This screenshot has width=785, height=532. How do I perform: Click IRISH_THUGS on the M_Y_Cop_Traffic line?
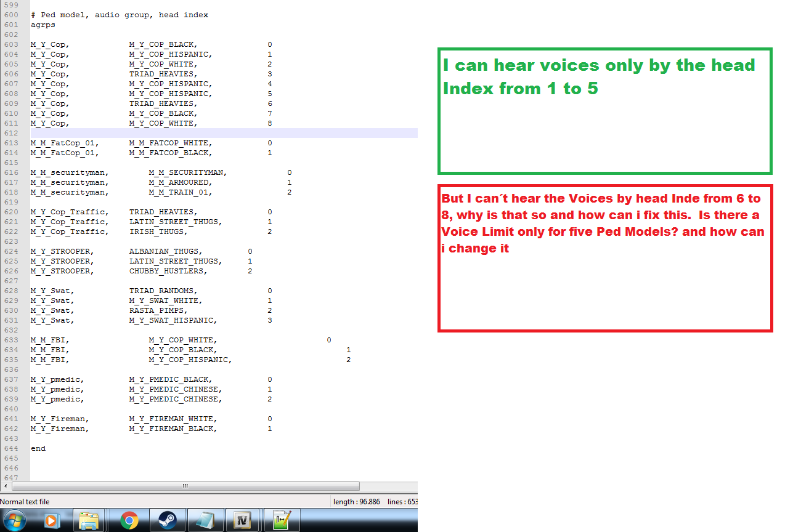click(159, 232)
